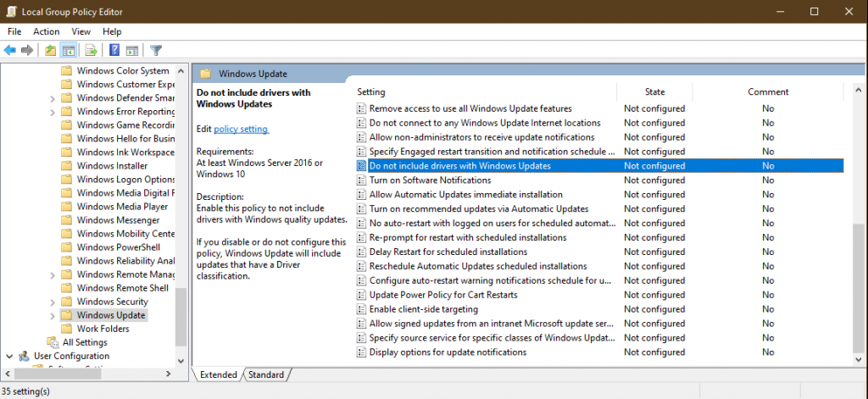Open the File menu

point(14,31)
